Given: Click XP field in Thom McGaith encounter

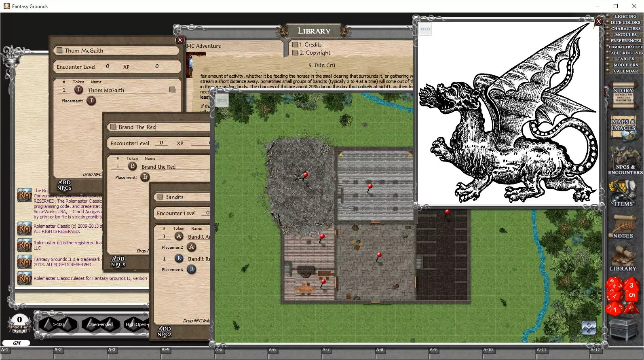Looking at the screenshot, I should [157, 66].
